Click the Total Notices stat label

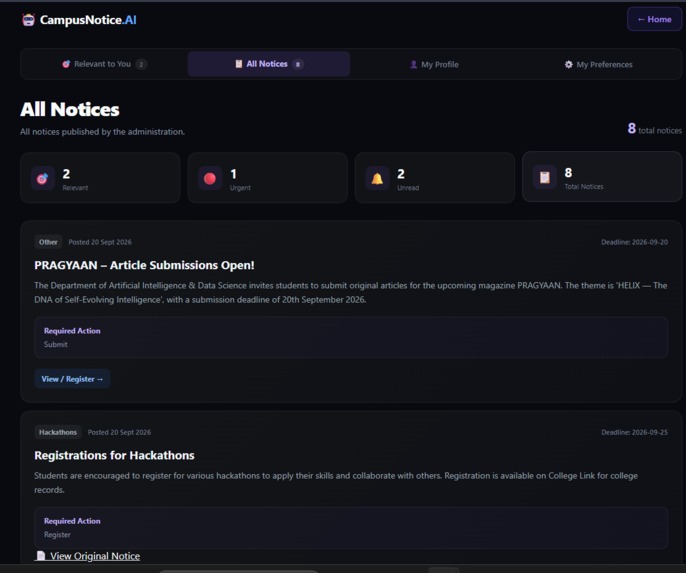[x=584, y=186]
